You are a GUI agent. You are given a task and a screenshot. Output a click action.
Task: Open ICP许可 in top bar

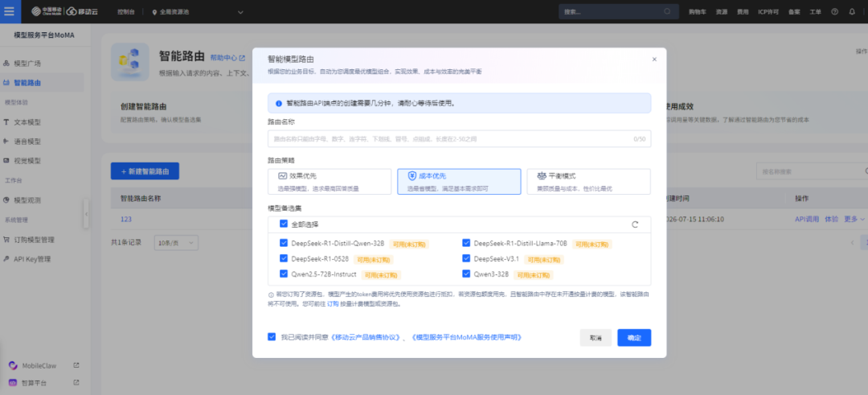pos(768,11)
